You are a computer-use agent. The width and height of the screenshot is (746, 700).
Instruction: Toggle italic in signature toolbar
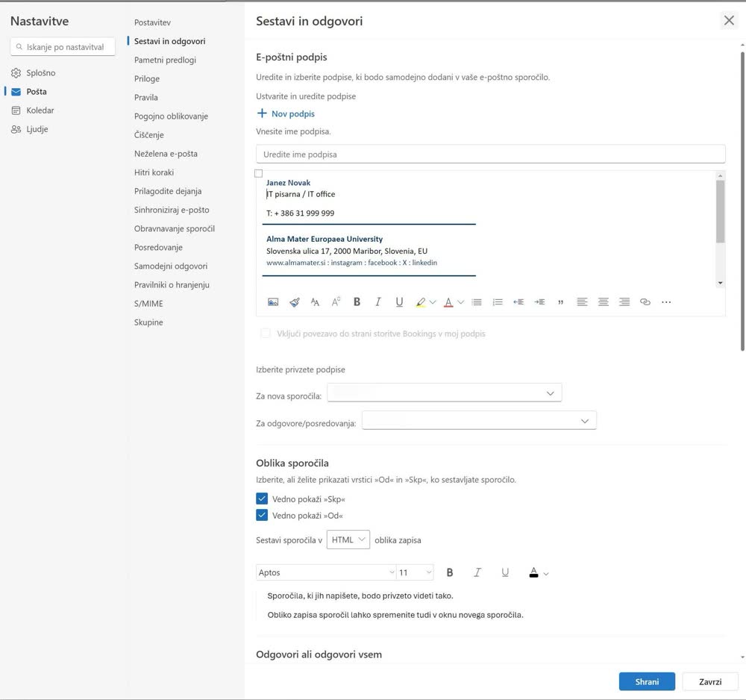(378, 302)
